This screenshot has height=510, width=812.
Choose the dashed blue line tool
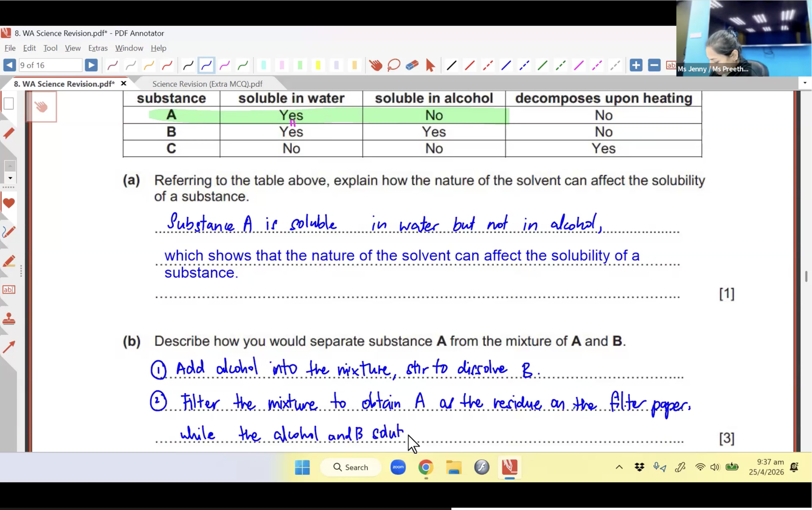pyautogui.click(x=524, y=66)
